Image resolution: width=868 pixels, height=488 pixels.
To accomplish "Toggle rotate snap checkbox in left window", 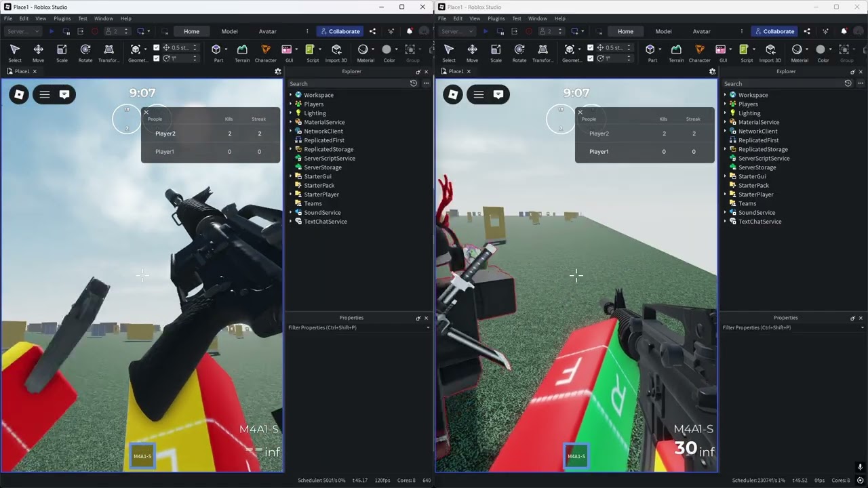I will pyautogui.click(x=157, y=58).
